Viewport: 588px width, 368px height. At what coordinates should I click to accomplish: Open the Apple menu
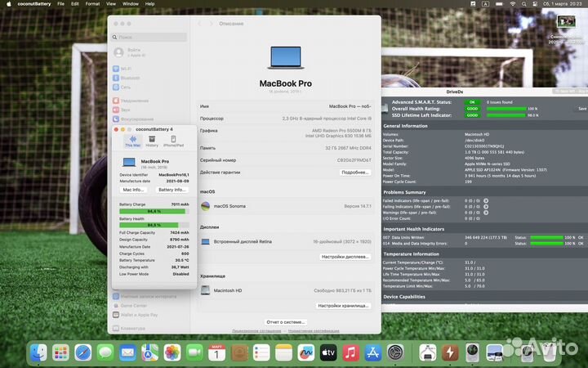[9, 4]
